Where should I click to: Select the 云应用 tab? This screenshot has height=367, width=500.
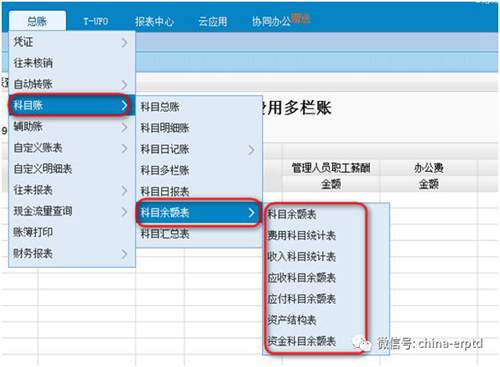click(x=213, y=22)
